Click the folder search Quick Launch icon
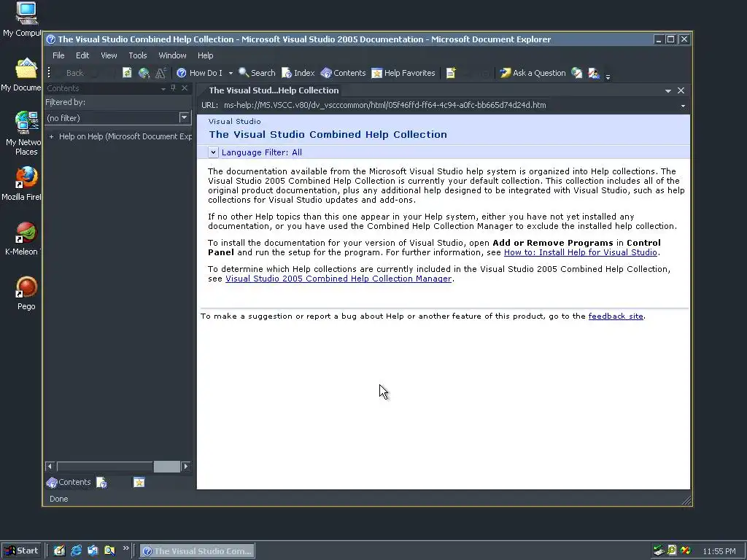 [109, 551]
